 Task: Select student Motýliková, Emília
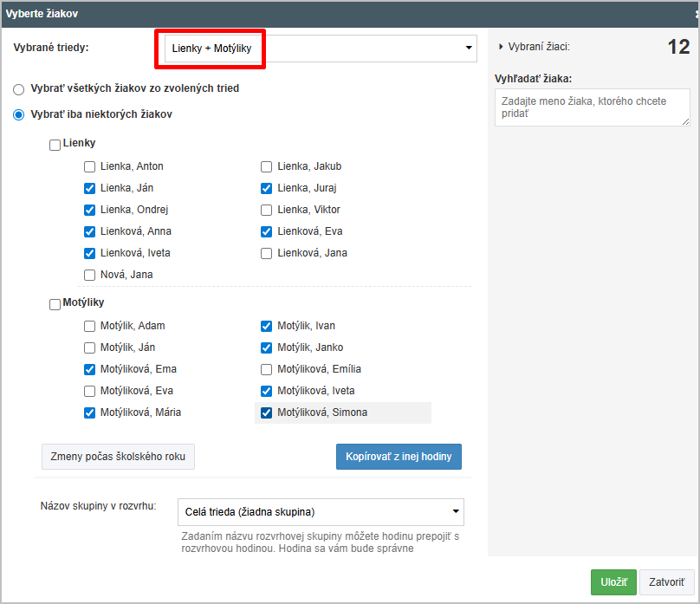(x=267, y=369)
